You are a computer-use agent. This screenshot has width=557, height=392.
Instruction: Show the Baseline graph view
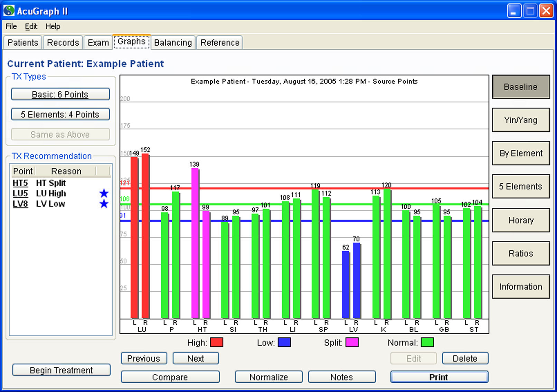521,87
